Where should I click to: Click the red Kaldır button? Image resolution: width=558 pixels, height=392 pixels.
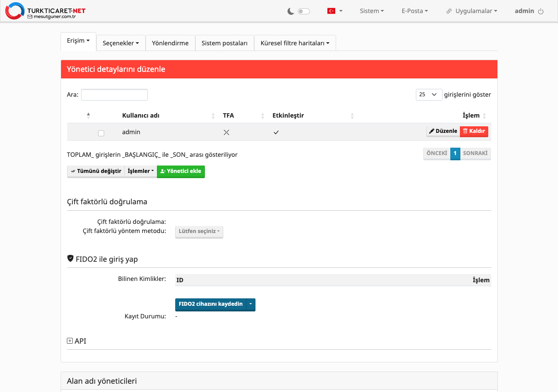474,131
